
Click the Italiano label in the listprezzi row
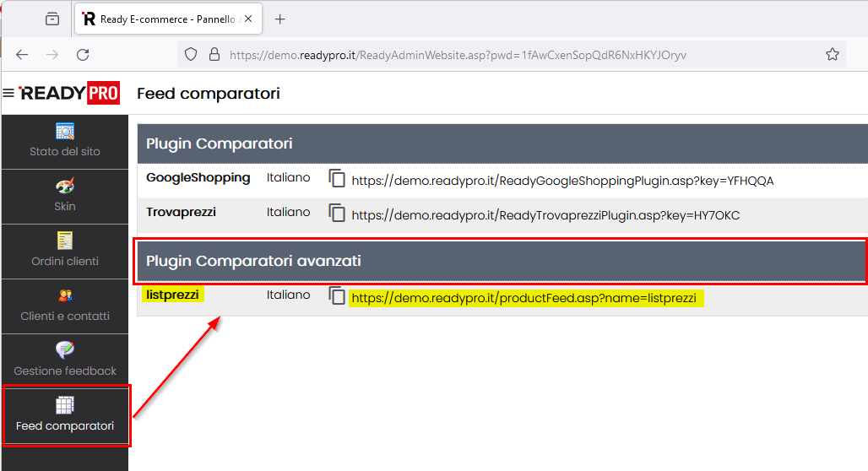pos(289,295)
